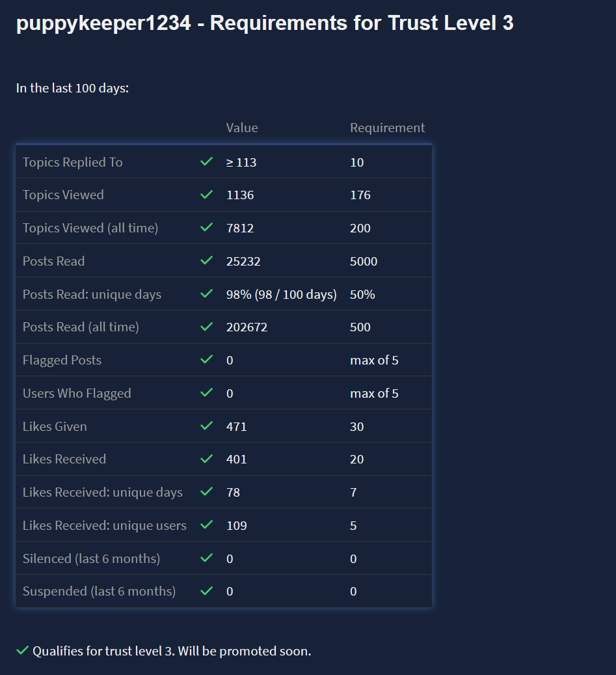The height and width of the screenshot is (675, 616).
Task: Click the Topics Replied To checkmark icon
Action: (x=207, y=161)
